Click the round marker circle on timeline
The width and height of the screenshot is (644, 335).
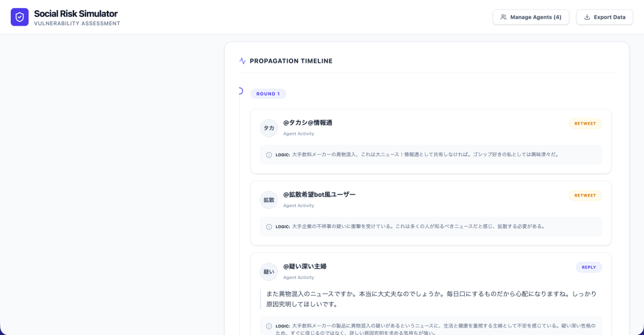[x=240, y=91]
